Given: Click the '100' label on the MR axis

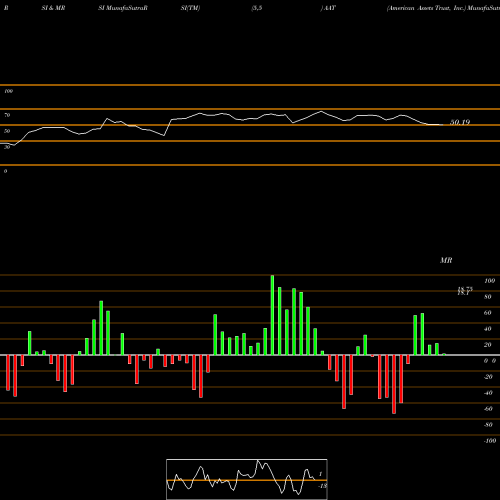Looking at the screenshot, I should [x=489, y=281].
